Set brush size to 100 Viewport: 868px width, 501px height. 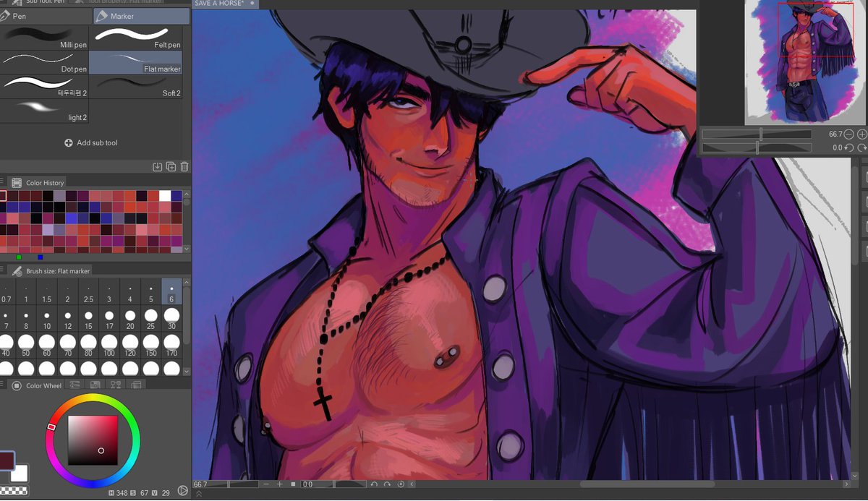click(x=109, y=346)
